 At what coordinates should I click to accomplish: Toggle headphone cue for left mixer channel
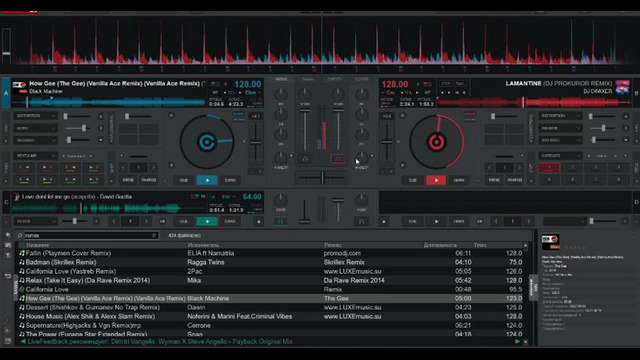point(305,159)
